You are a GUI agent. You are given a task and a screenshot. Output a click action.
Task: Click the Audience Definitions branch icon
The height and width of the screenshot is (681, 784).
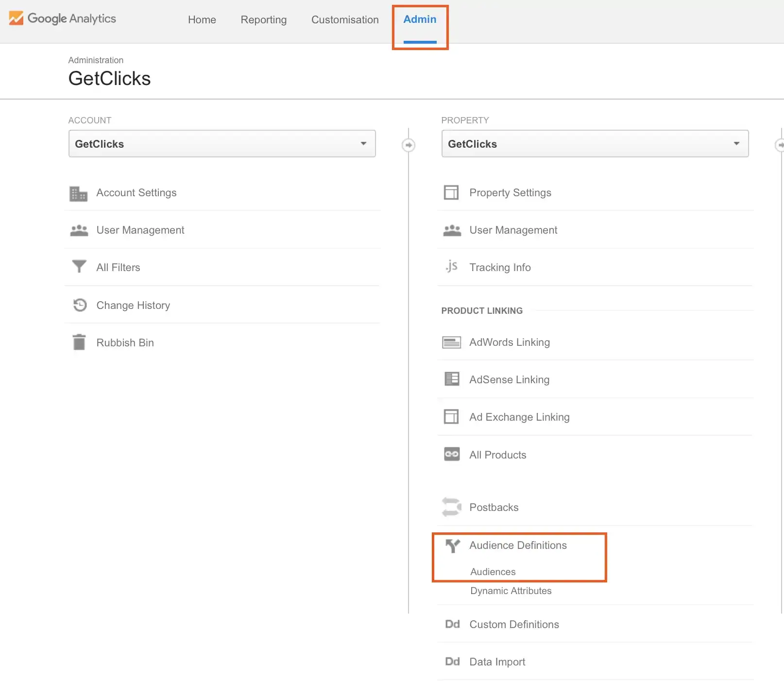point(453,545)
